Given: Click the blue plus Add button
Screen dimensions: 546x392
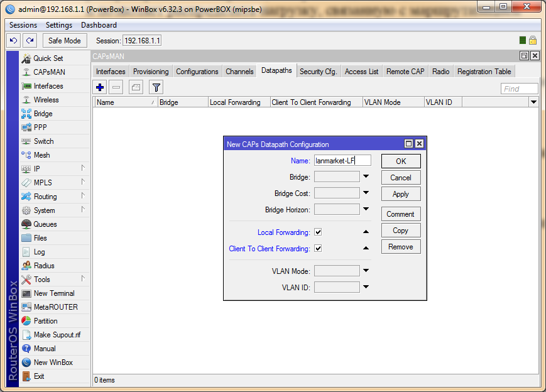Looking at the screenshot, I should coord(100,87).
